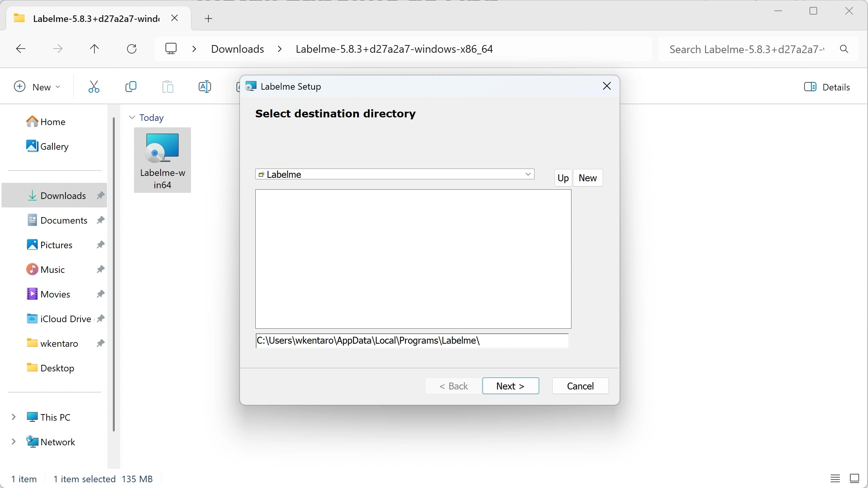Switch to large thumbnails view icon

[855, 479]
